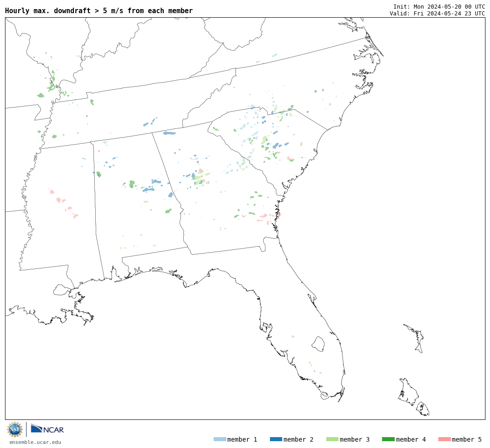Screen dimensions: 490x448
Task: Click the member 2 dark blue swatch
Action: [x=276, y=439]
